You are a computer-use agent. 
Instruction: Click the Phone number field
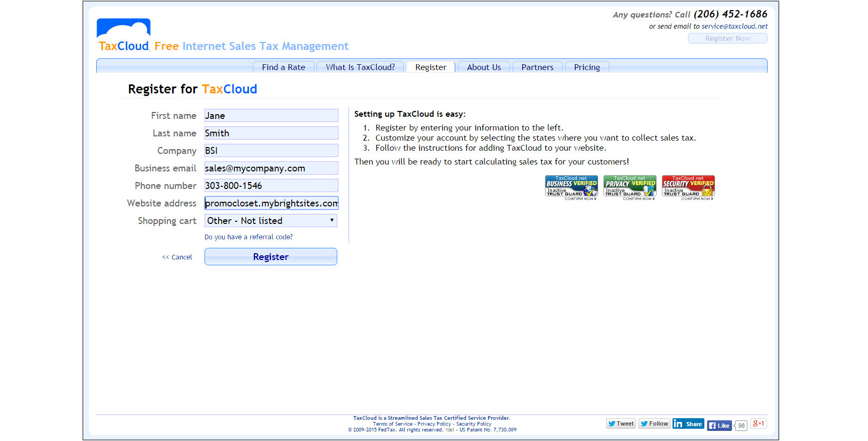(x=271, y=186)
